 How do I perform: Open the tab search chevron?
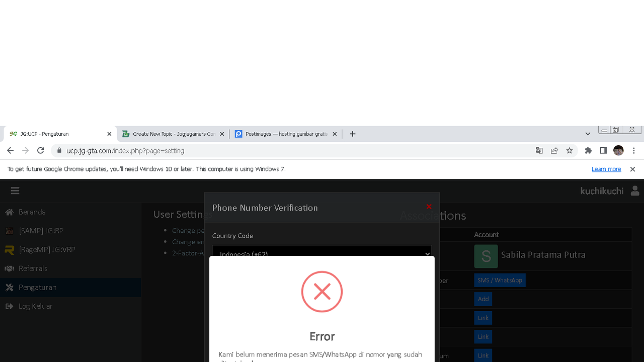[588, 134]
